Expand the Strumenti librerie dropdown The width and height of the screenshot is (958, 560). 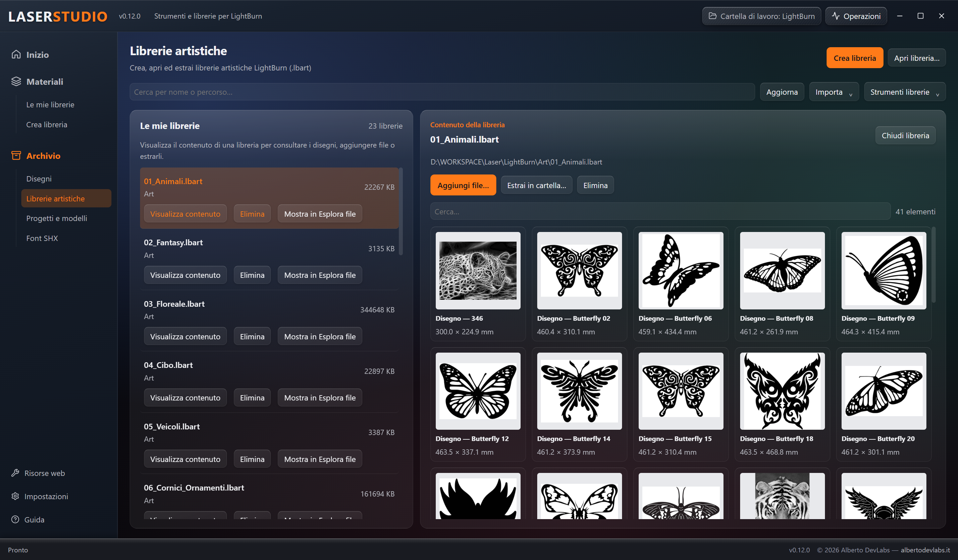click(904, 92)
